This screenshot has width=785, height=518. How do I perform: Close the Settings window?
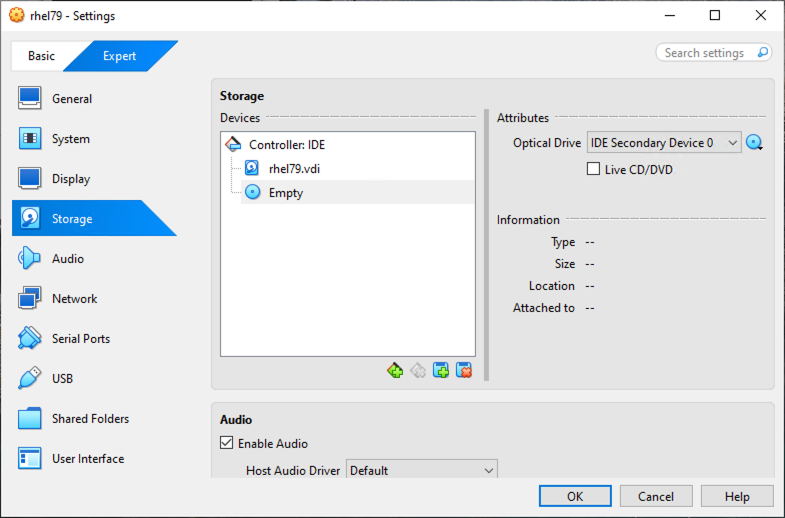point(760,16)
